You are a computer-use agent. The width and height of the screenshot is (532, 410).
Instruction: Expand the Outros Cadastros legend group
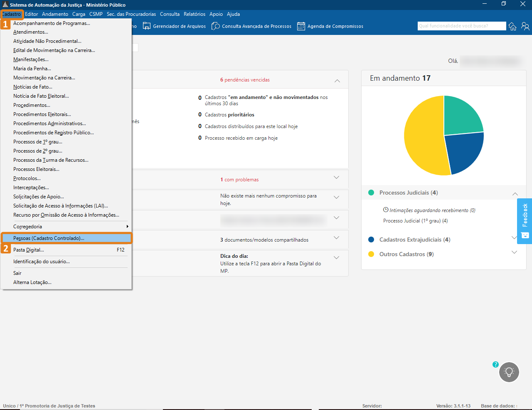tap(514, 252)
